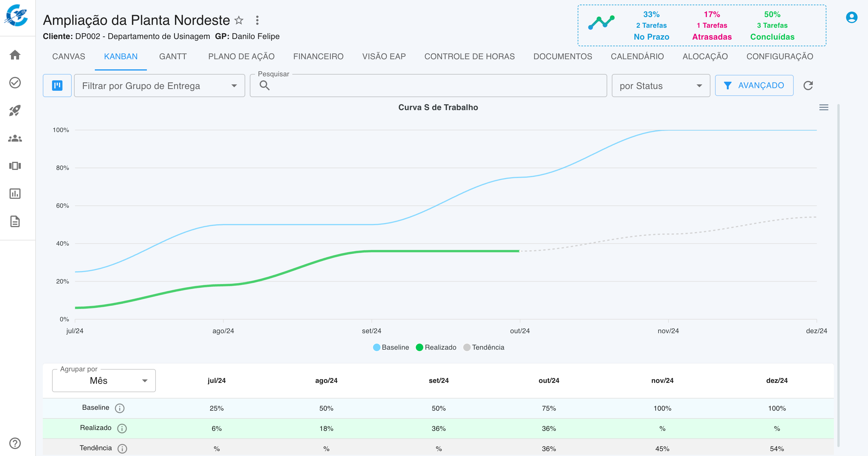Open the tasks checkmark icon in sidebar
This screenshot has width=868, height=456.
(x=15, y=83)
